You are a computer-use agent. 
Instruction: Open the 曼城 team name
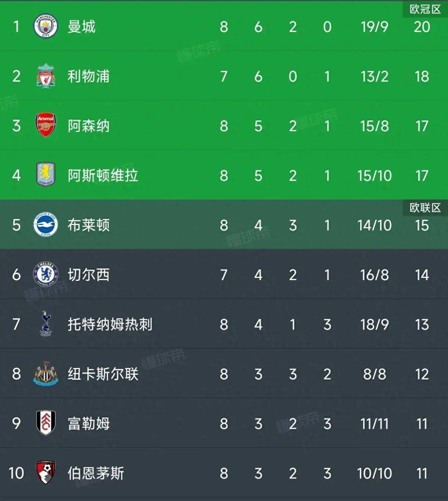[x=82, y=27]
